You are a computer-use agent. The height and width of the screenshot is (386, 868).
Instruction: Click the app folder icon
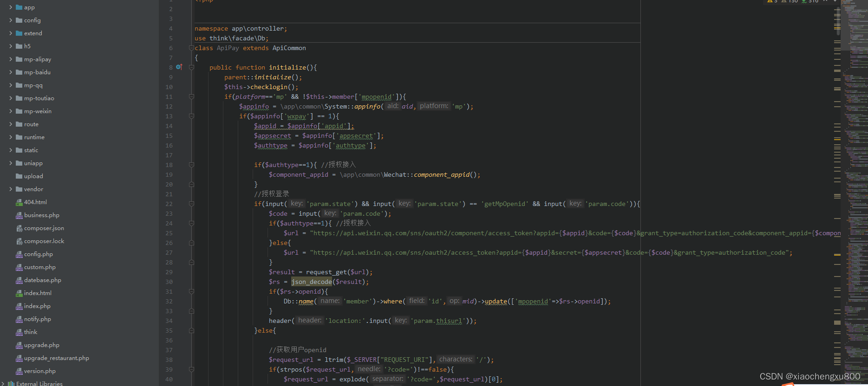[x=19, y=7]
